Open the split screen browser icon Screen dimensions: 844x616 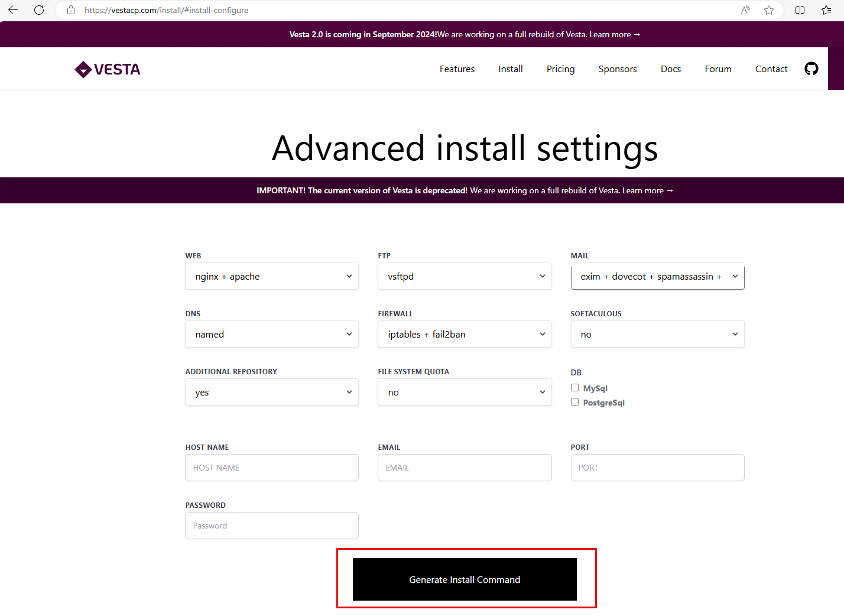tap(799, 10)
